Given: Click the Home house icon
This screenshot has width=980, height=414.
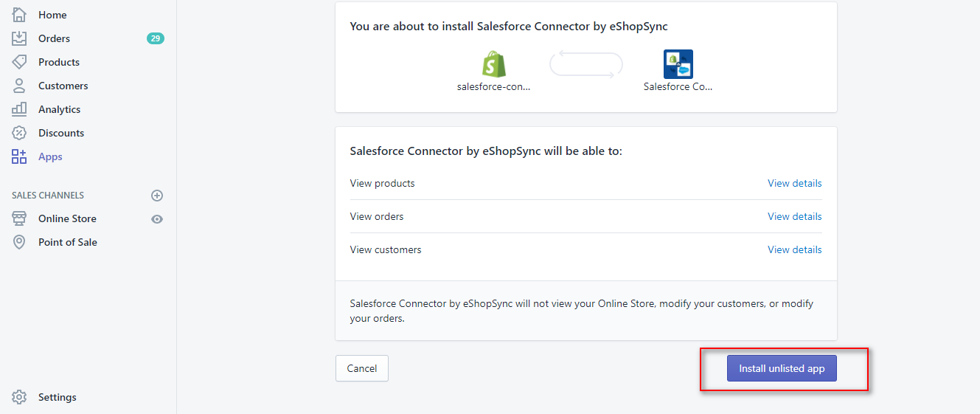Looking at the screenshot, I should coord(19,15).
